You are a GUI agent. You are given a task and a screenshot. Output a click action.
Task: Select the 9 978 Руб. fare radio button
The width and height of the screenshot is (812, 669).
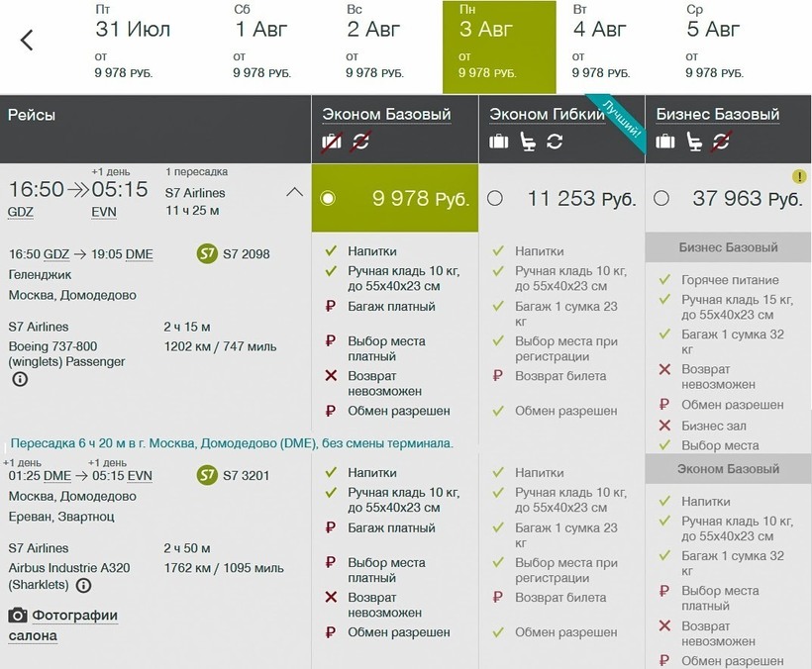pos(329,199)
